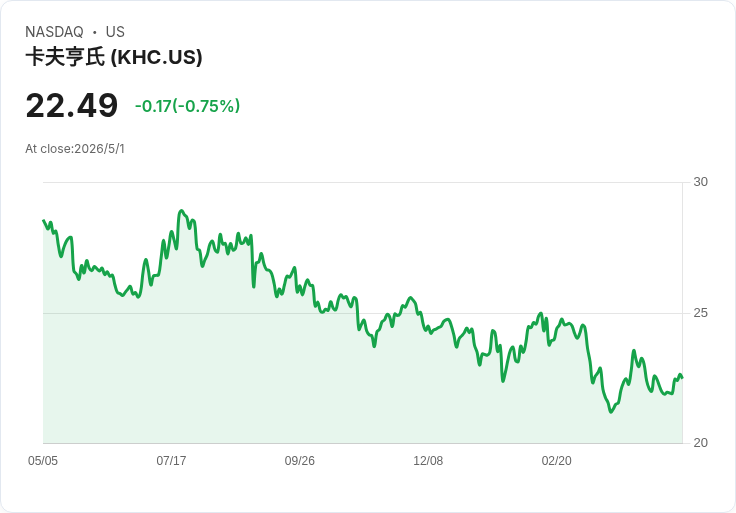The image size is (736, 513).
Task: Click the 12/08 x-axis date label
Action: pos(428,460)
